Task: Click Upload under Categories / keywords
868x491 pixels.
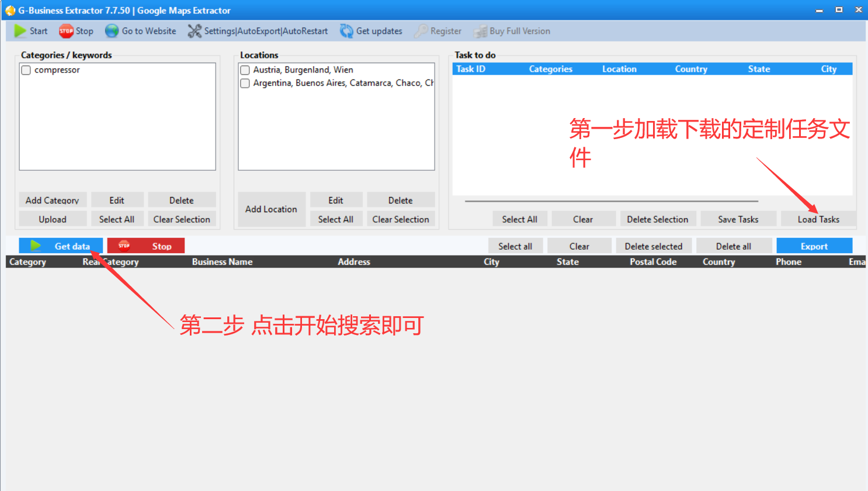Action: [53, 219]
